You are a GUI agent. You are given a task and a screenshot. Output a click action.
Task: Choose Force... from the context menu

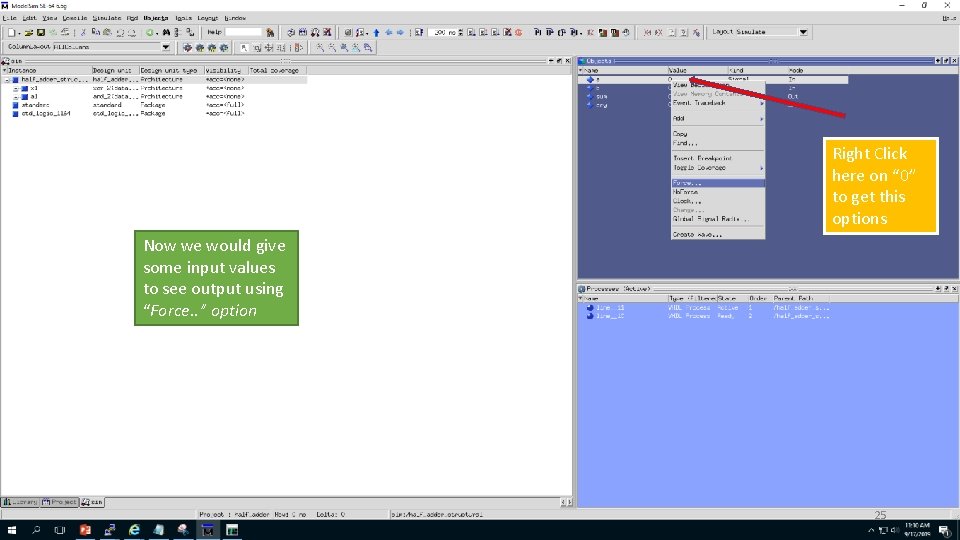[718, 183]
